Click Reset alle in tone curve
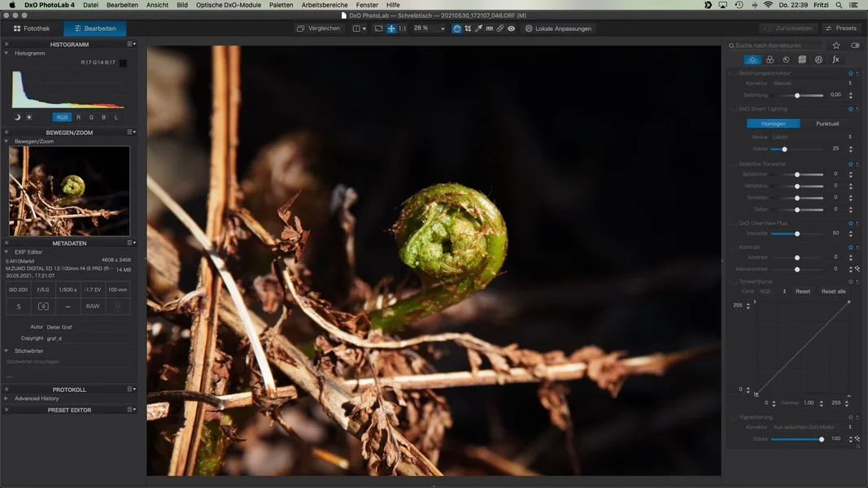The image size is (868, 488). coord(833,291)
